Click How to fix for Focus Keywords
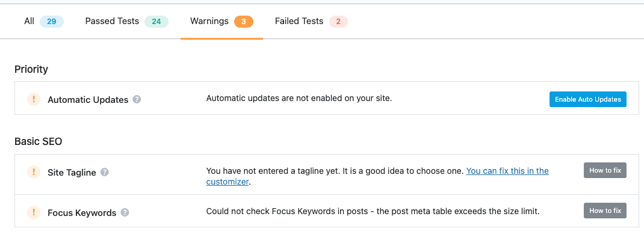 click(x=605, y=211)
